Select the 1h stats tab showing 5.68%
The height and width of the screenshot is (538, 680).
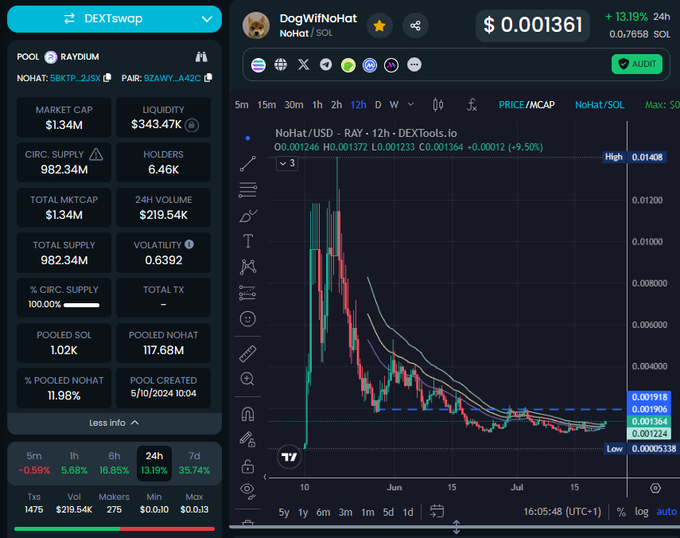tap(74, 463)
